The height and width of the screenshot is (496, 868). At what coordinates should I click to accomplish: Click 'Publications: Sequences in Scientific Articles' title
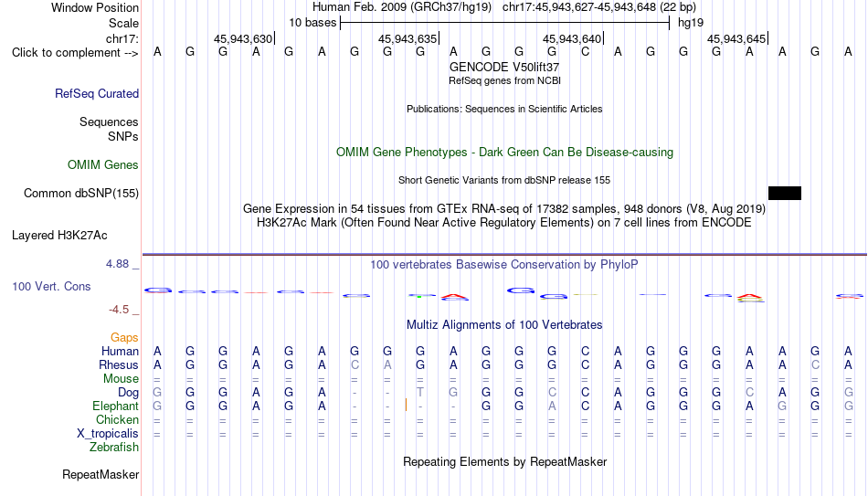(504, 109)
